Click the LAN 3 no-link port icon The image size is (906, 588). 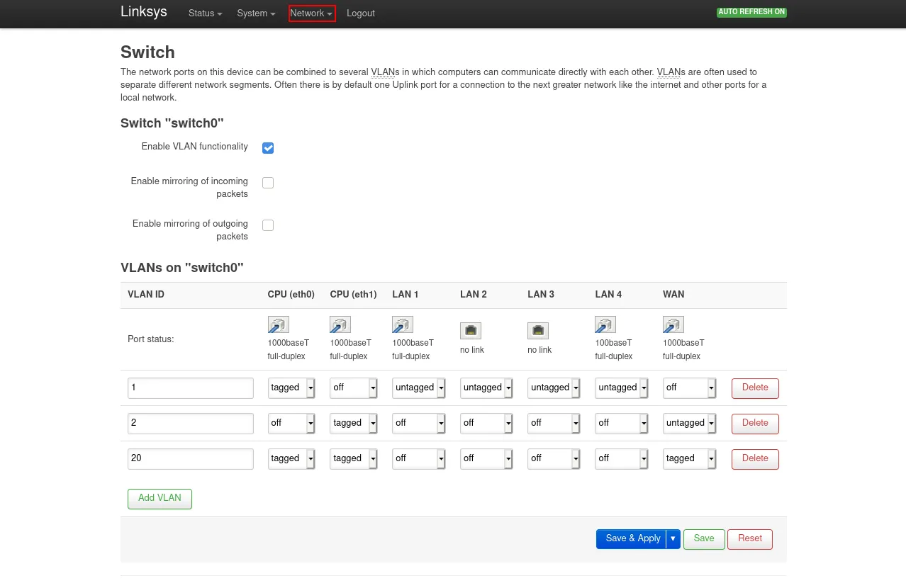coord(538,331)
